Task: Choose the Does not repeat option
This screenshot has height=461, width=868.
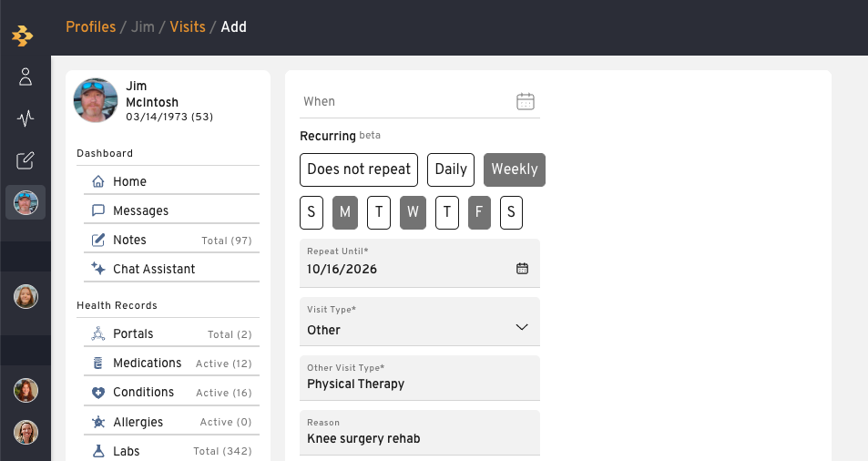Action: pyautogui.click(x=359, y=169)
